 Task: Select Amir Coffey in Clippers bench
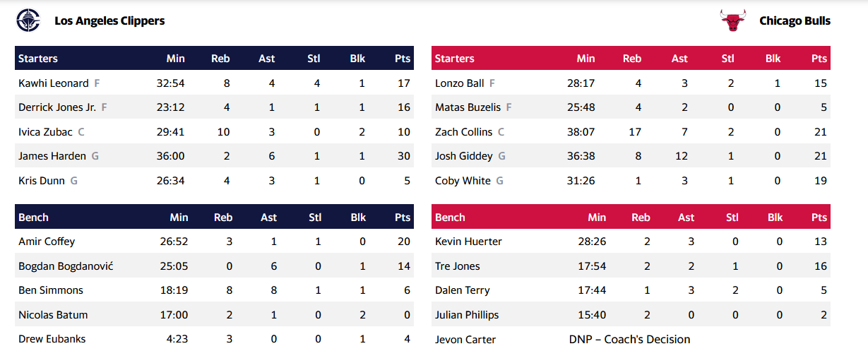click(x=47, y=242)
